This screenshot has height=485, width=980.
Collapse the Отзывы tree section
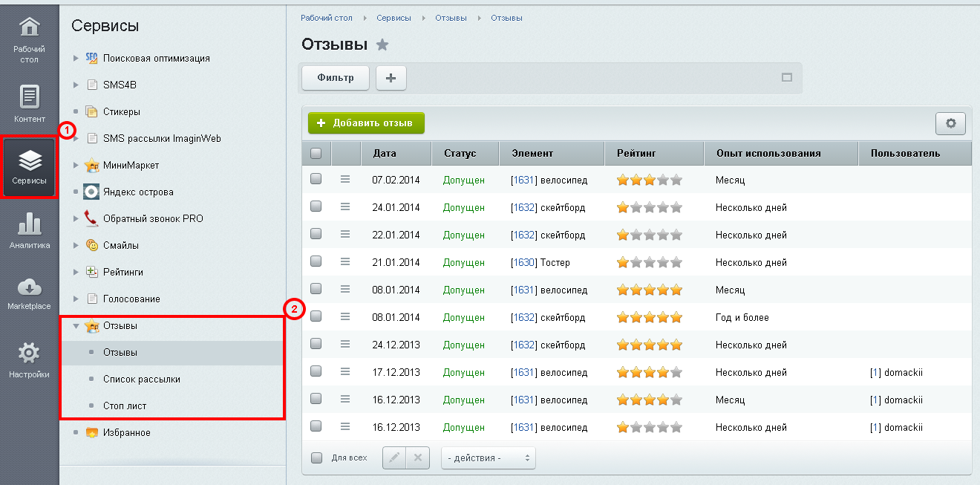tap(76, 325)
